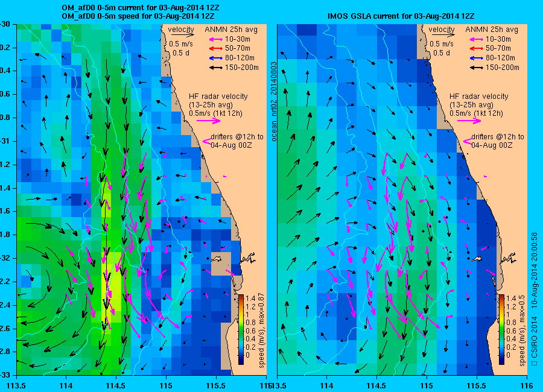Click the '50-70m' label in right legend
The image size is (543, 392).
[498, 48]
